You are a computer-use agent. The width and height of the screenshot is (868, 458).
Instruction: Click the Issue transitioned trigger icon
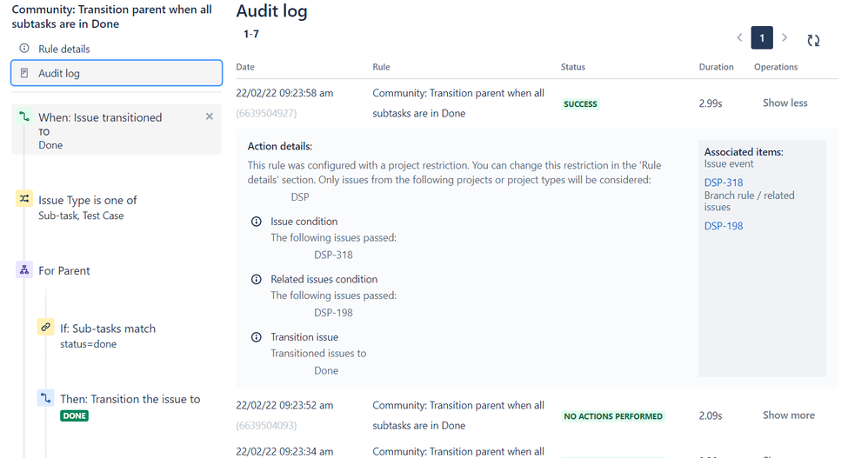(x=24, y=116)
